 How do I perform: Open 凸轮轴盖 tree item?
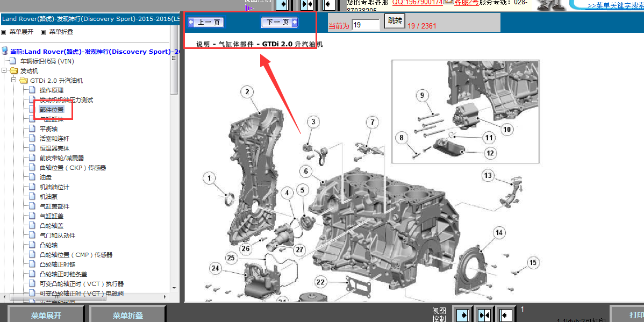(52, 225)
